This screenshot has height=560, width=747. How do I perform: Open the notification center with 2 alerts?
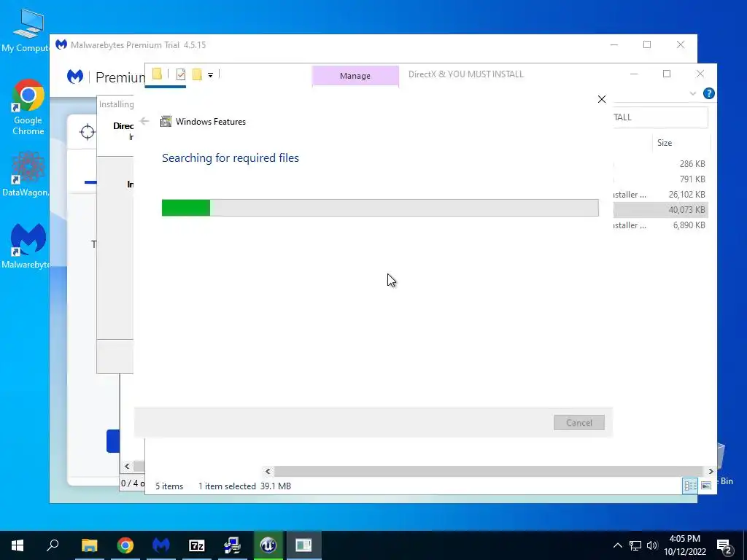coord(724,546)
